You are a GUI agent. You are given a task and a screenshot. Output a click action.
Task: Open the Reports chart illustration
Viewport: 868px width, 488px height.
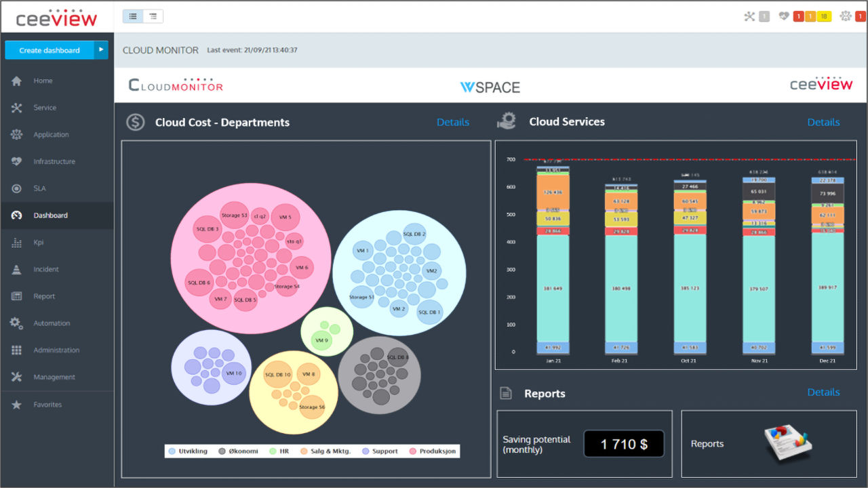[x=787, y=445]
